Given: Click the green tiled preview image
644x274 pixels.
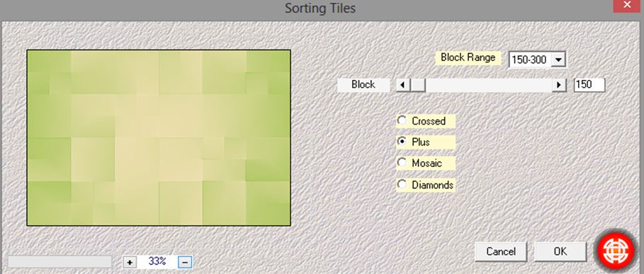Looking at the screenshot, I should (x=159, y=138).
